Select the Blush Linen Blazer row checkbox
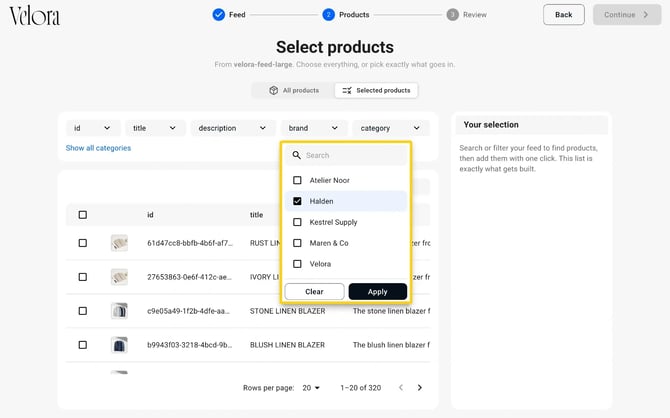This screenshot has width=670, height=418. 83,345
